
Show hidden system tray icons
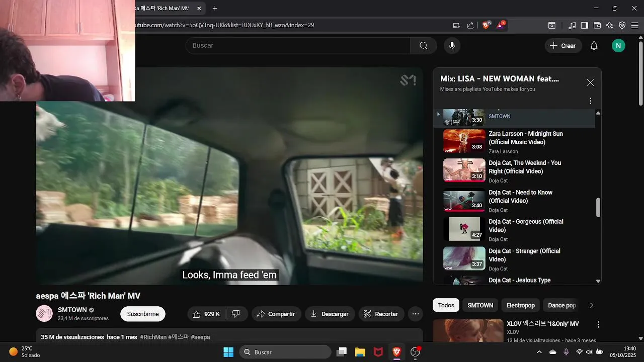click(539, 352)
